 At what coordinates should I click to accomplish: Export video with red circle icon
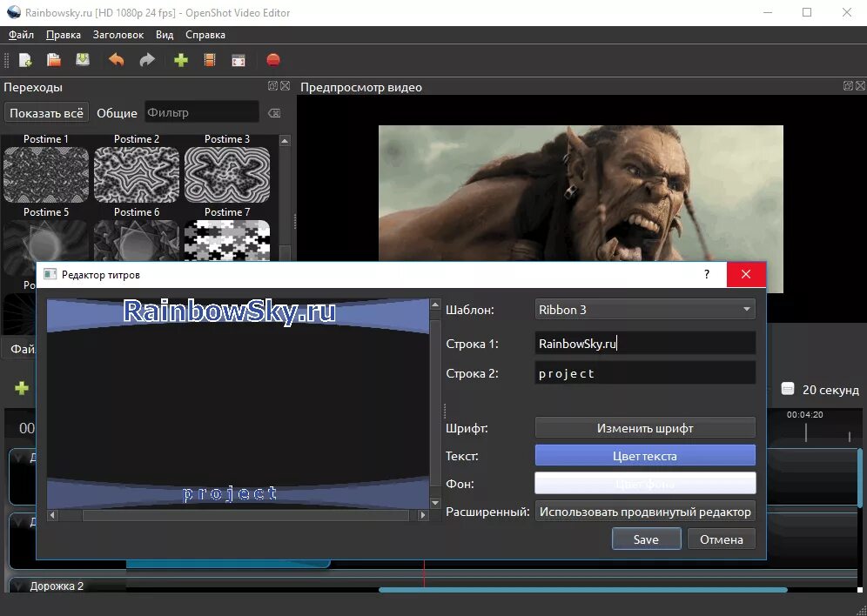pos(273,60)
